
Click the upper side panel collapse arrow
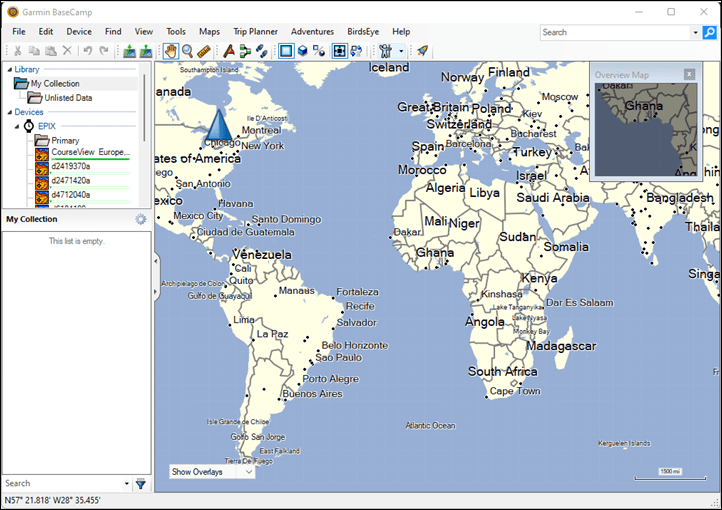pyautogui.click(x=156, y=261)
